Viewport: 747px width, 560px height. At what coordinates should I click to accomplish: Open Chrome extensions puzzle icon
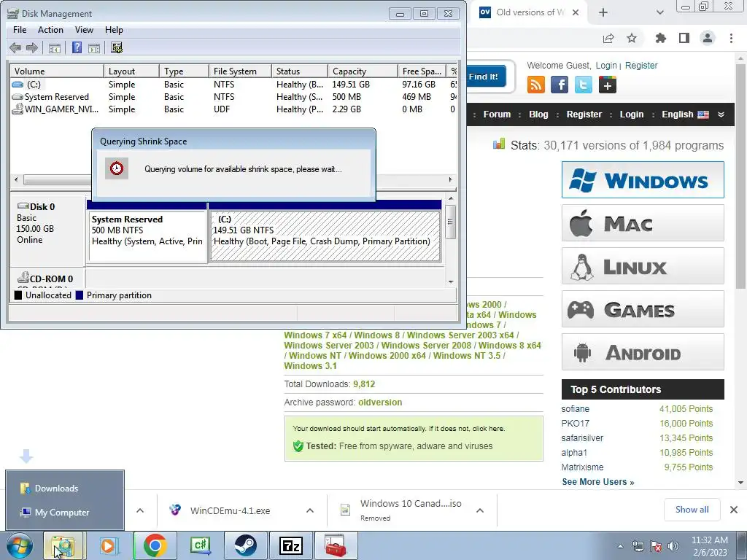click(661, 38)
